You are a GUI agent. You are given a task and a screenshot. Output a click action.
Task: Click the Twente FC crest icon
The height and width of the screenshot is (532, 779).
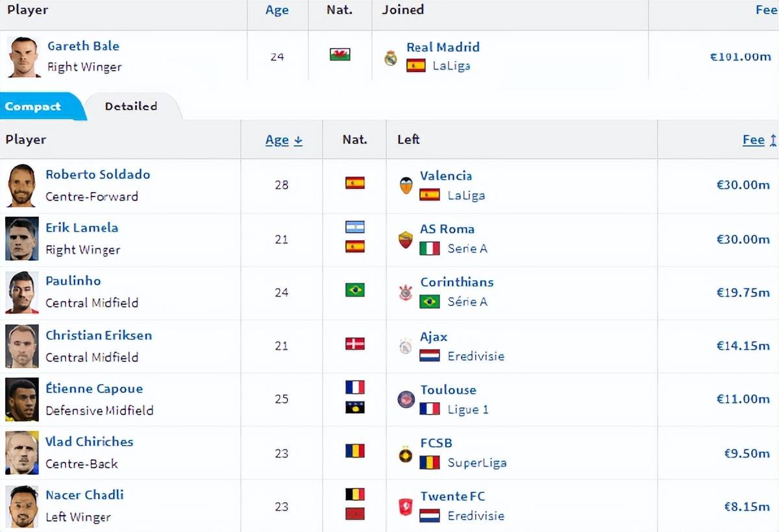(406, 507)
